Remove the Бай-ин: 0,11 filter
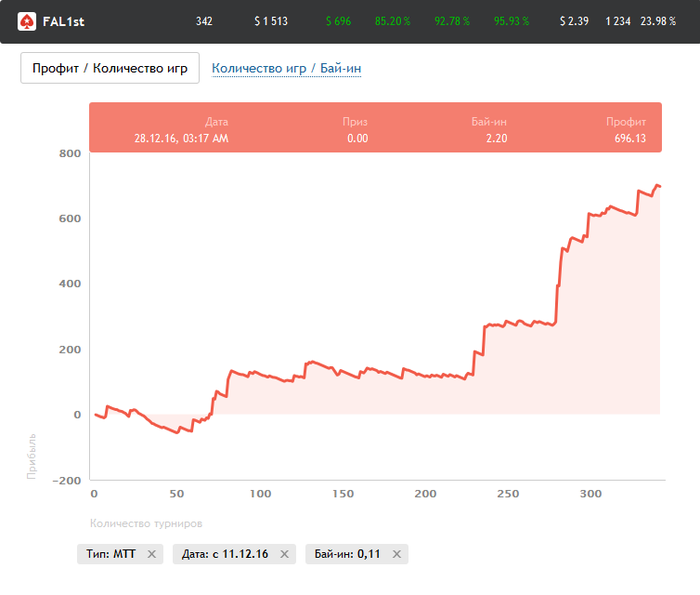 (397, 554)
